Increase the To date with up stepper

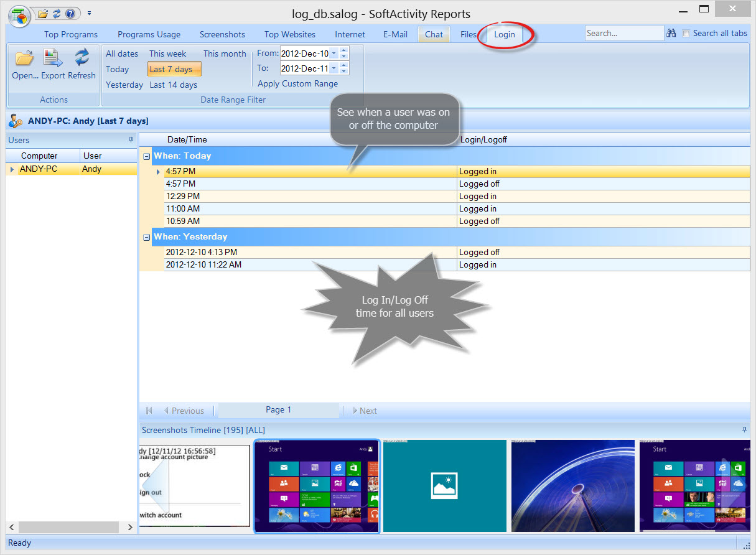(x=344, y=65)
